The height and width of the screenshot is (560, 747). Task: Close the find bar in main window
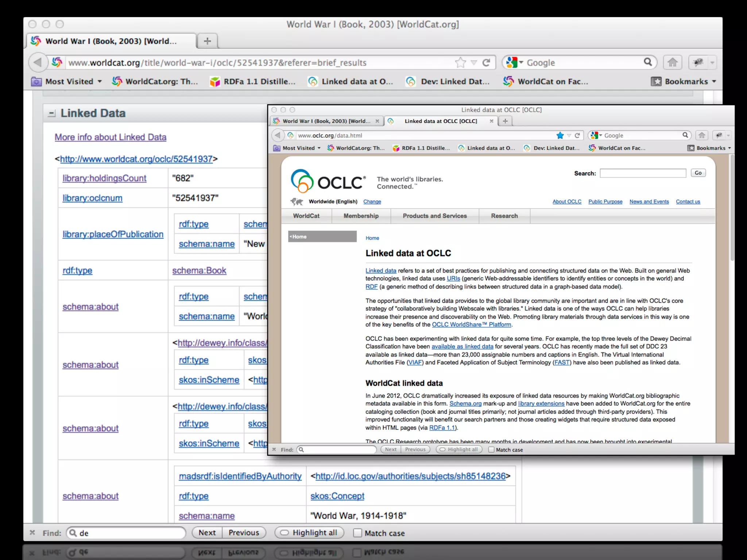[x=32, y=533]
